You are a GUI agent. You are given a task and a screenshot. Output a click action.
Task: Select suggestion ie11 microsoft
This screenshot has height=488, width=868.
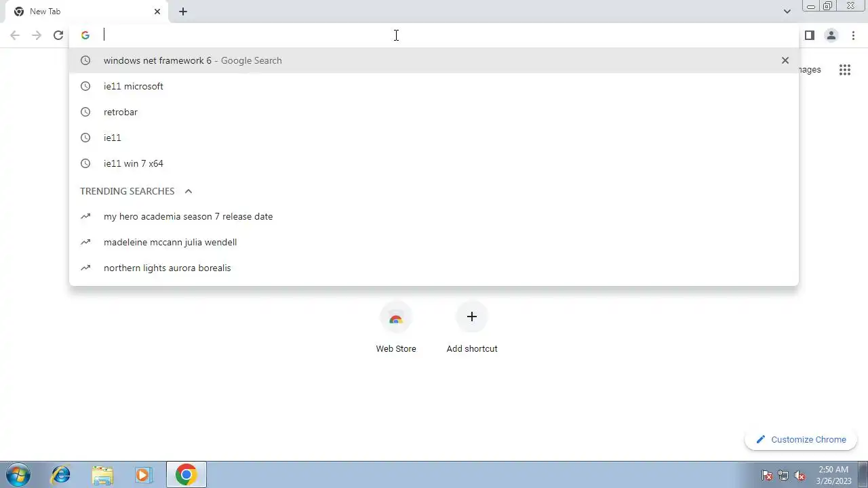(434, 86)
